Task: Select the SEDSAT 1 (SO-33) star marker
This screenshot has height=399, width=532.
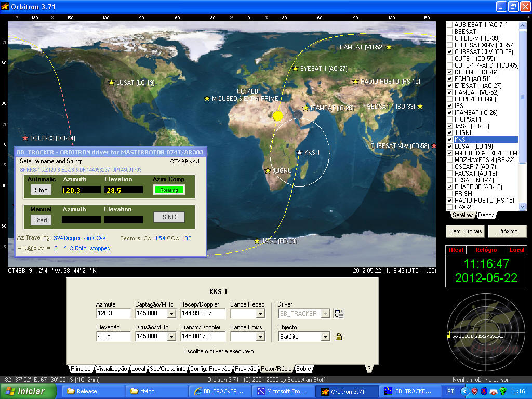Action: [x=420, y=107]
